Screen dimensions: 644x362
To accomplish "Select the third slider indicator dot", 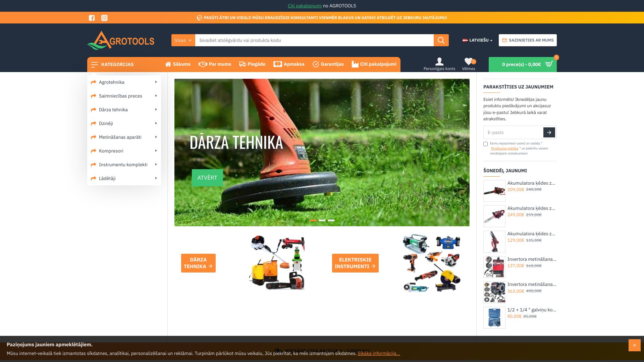I will click(x=331, y=221).
